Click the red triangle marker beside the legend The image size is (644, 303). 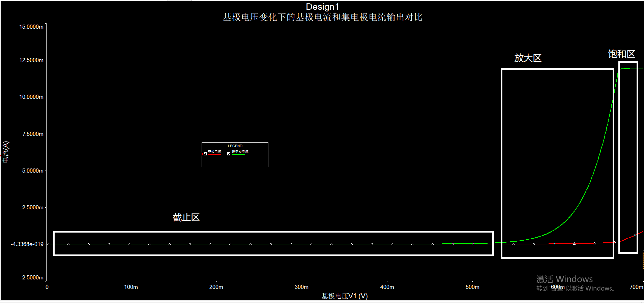click(x=202, y=154)
